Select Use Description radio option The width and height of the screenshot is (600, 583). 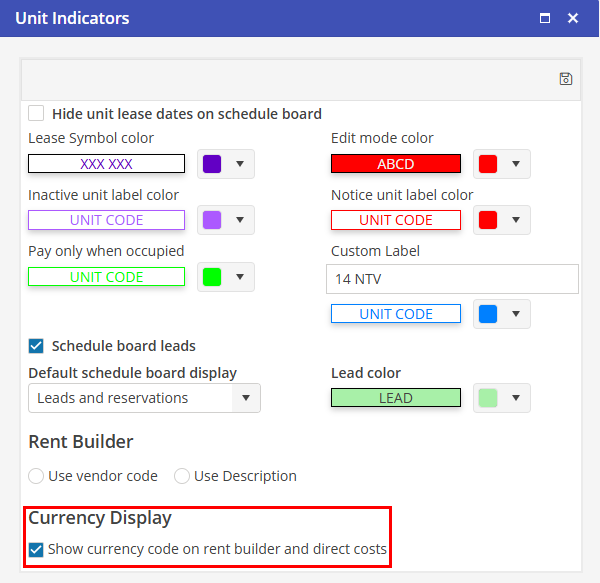[182, 476]
